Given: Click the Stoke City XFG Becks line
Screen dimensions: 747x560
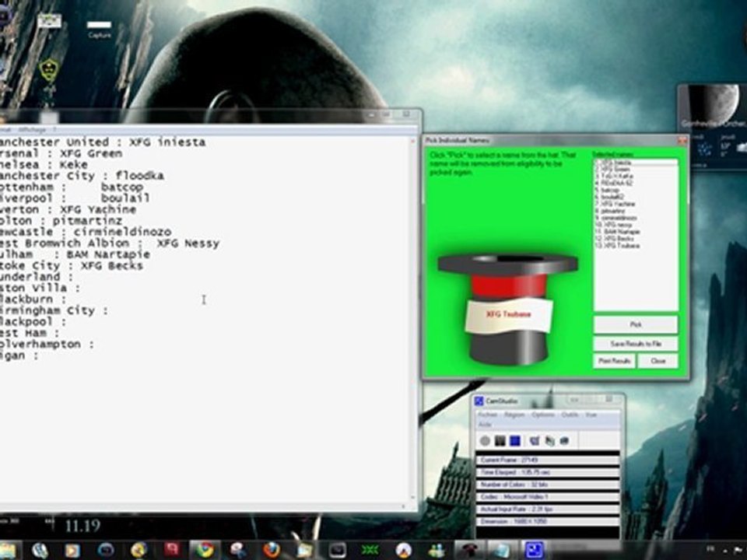Looking at the screenshot, I should (x=71, y=266).
